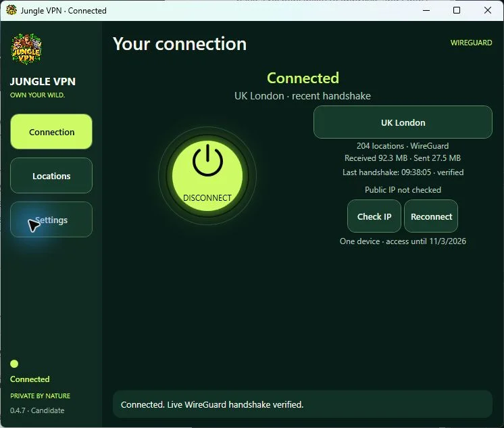This screenshot has height=428, width=504.
Task: Click 'OWN YOUR WILD.' tagline
Action: tap(37, 95)
